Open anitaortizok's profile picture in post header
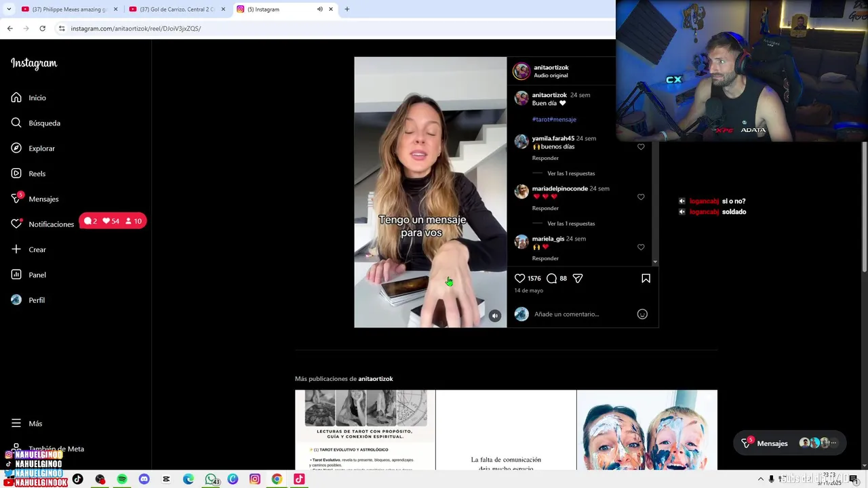The image size is (868, 488). [x=521, y=71]
